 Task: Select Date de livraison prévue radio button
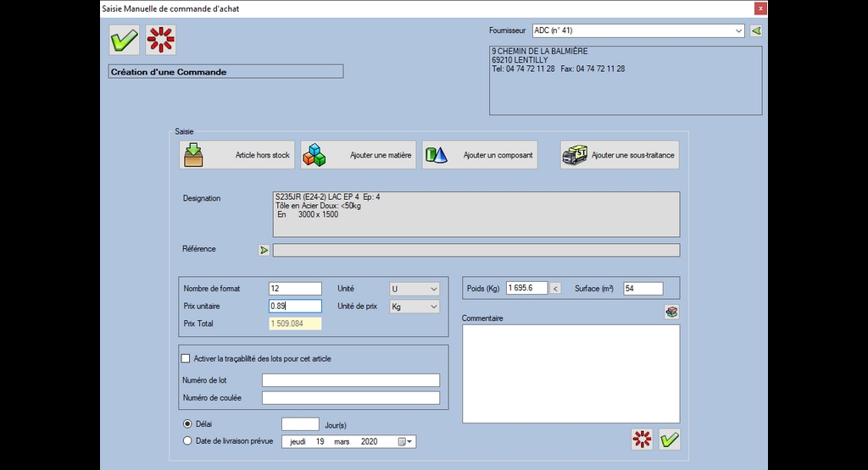pyautogui.click(x=187, y=441)
